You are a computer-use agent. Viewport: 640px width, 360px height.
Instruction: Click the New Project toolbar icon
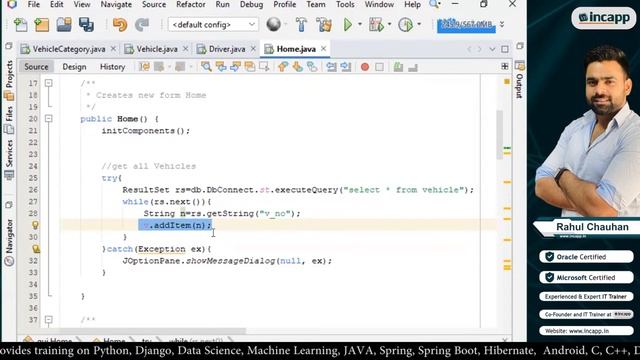(42, 25)
